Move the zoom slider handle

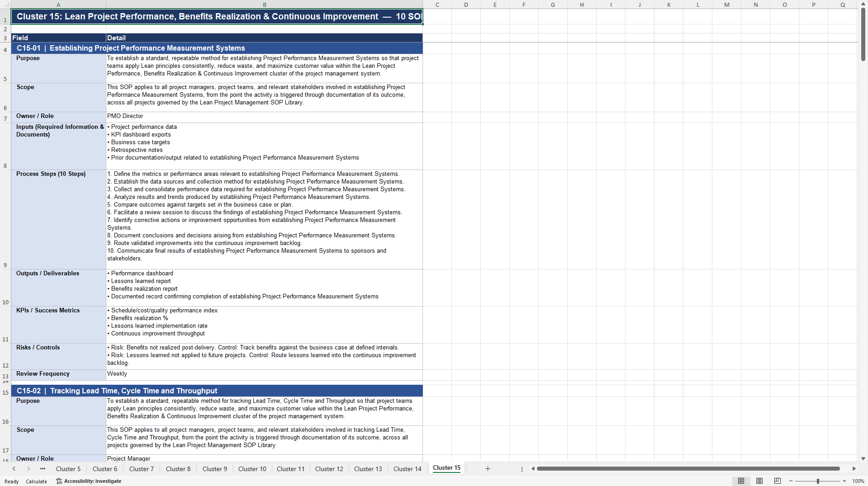[818, 481]
